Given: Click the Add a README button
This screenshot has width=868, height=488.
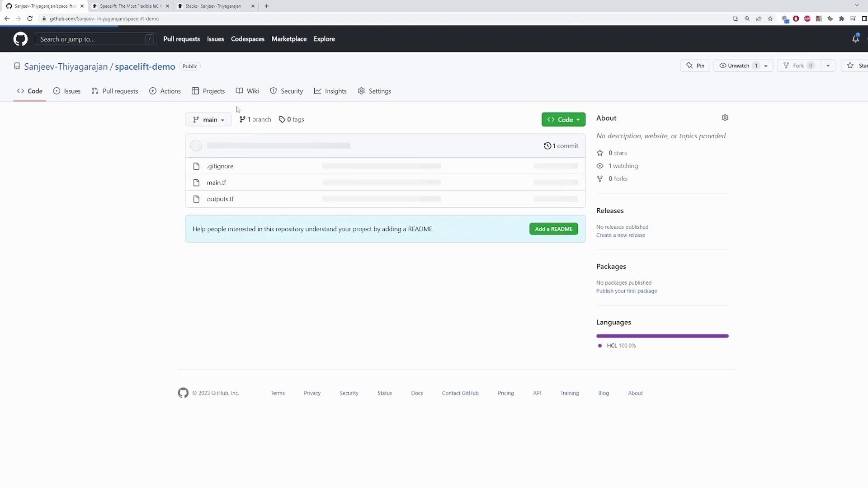Looking at the screenshot, I should coord(553,229).
